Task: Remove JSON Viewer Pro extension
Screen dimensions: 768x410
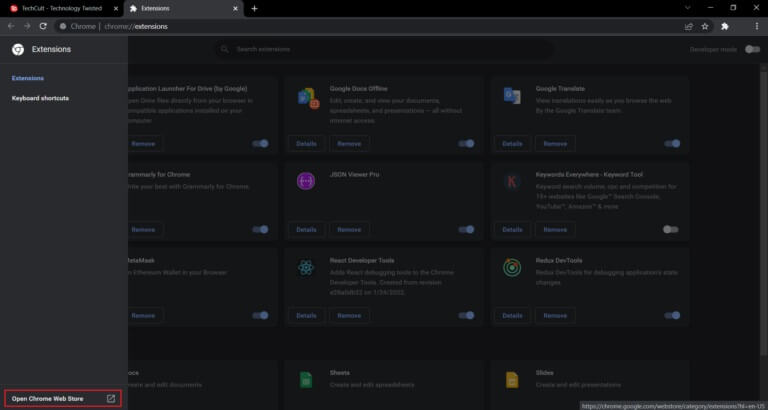Action: click(349, 229)
